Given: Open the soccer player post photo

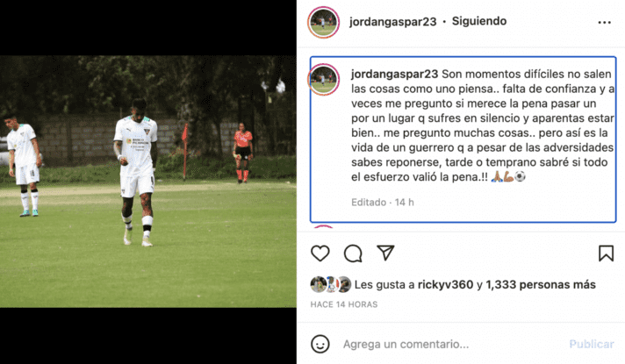Looking at the screenshot, I should pos(147,182).
